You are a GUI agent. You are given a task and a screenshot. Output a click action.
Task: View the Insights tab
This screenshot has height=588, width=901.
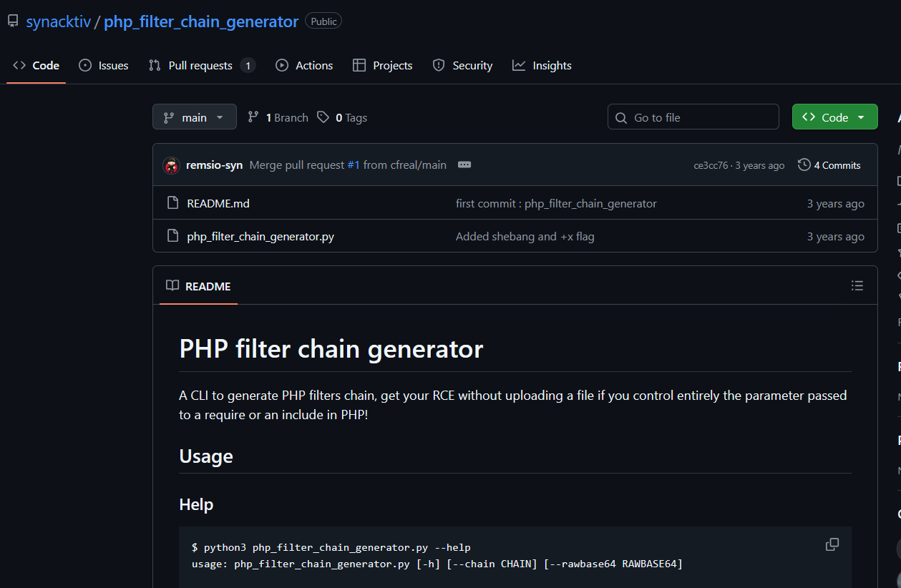tap(542, 66)
